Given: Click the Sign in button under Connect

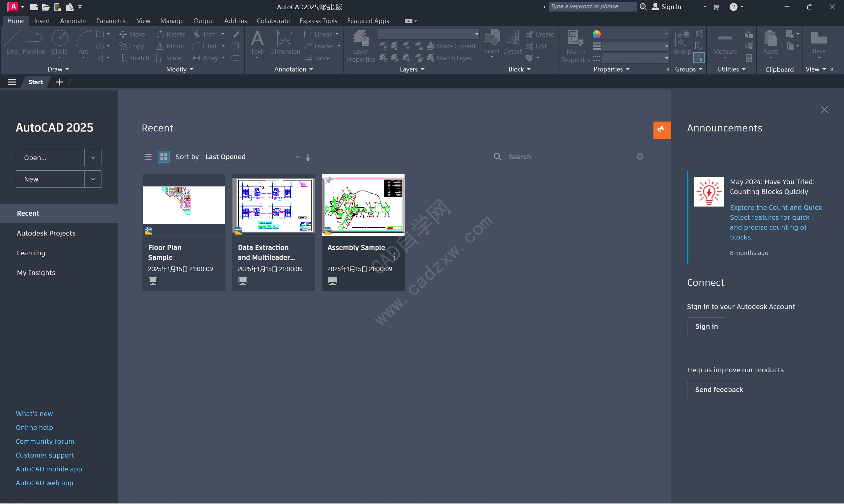Looking at the screenshot, I should click(x=706, y=326).
